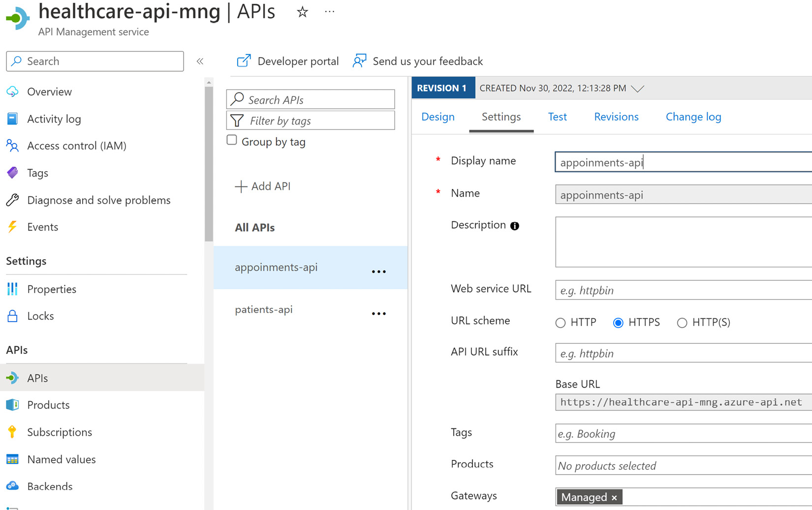Click the sidebar Search box
The image size is (812, 510).
pyautogui.click(x=95, y=61)
